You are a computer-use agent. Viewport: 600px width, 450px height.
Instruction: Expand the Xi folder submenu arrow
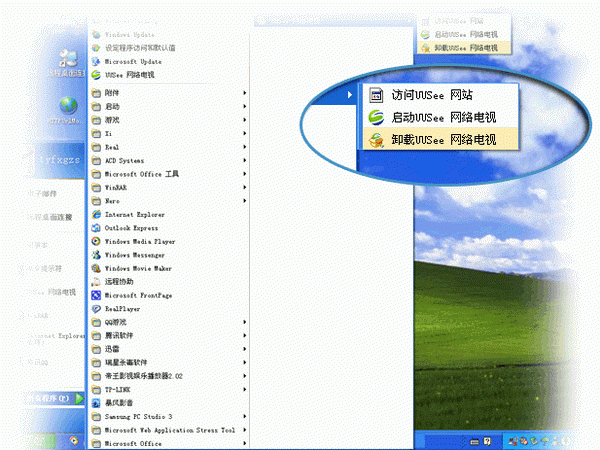[x=245, y=134]
